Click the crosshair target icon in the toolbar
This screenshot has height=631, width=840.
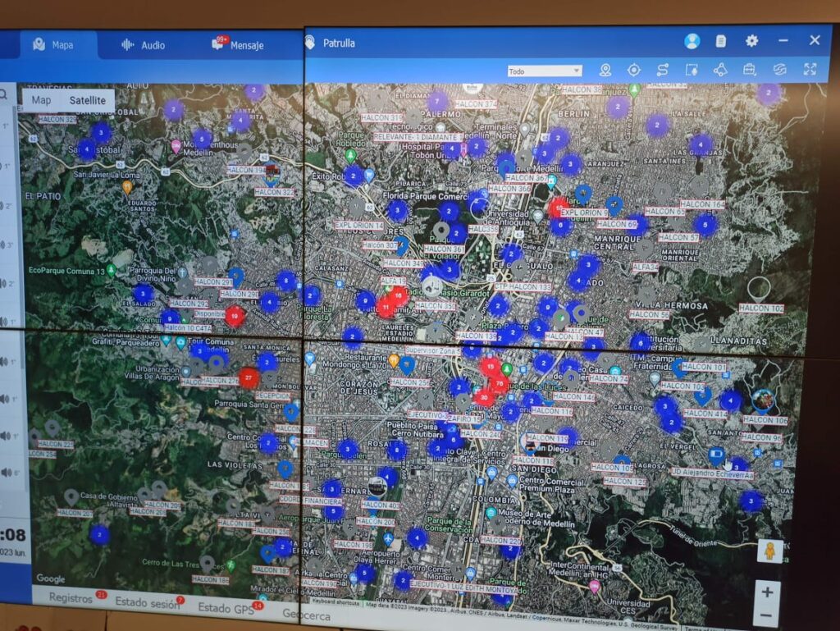coord(634,71)
